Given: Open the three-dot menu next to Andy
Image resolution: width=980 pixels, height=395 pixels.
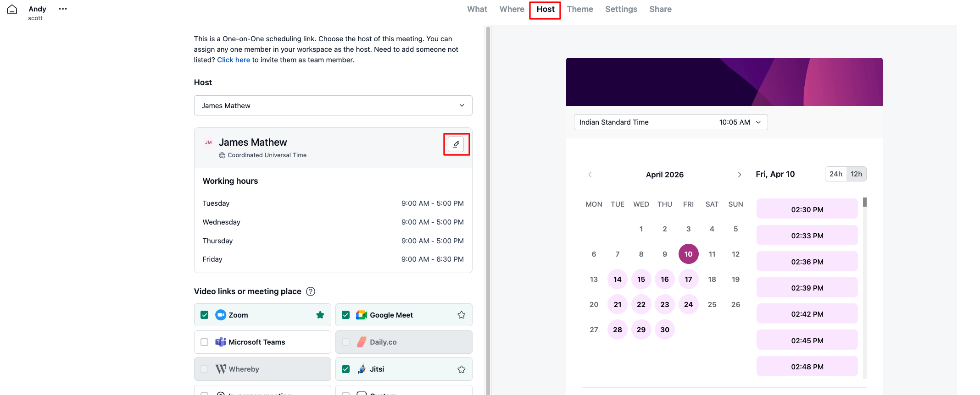Looking at the screenshot, I should [63, 9].
